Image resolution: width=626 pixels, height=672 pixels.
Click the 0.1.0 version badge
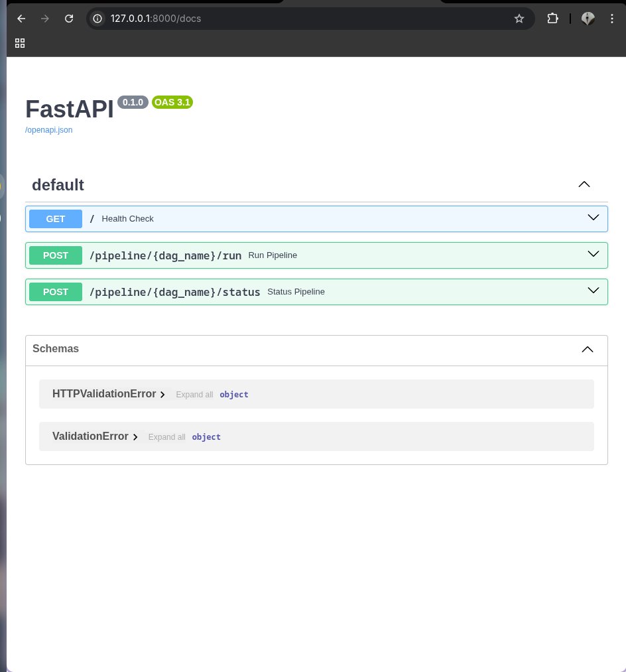pos(133,102)
